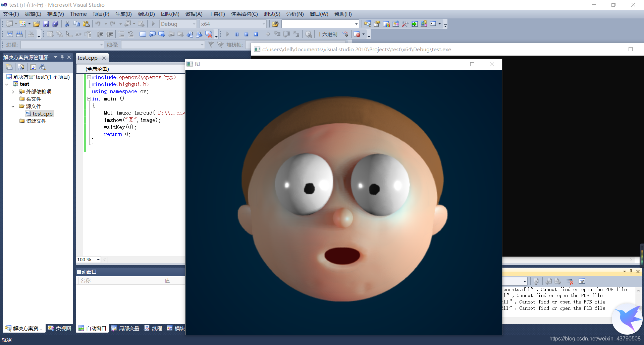This screenshot has height=345, width=644.
Task: Toggle auto-hide pin on Solution Explorer
Action: point(62,57)
